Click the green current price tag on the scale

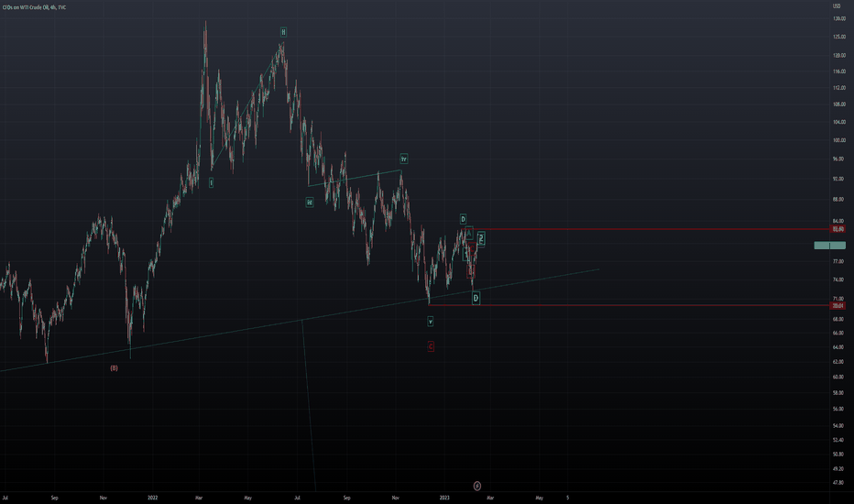pos(829,246)
